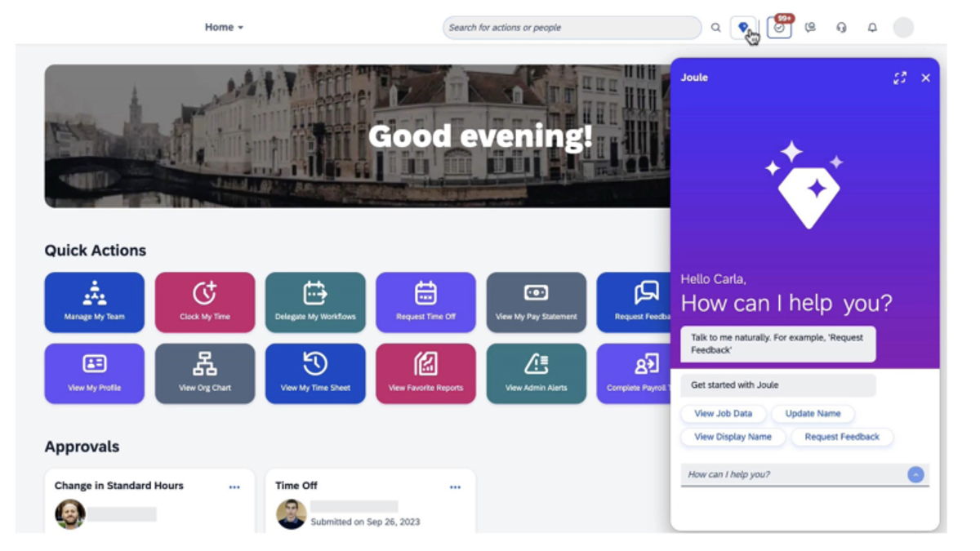The width and height of the screenshot is (980, 551).
Task: Open the to-do icon with 99+ badge
Action: tap(779, 27)
